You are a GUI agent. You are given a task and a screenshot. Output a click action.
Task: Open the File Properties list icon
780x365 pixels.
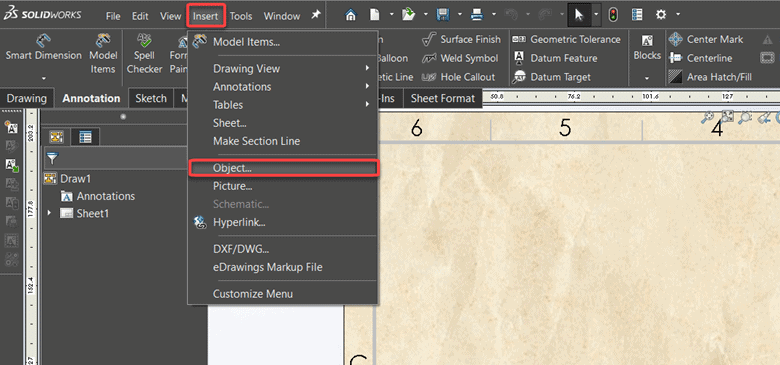[x=637, y=15]
